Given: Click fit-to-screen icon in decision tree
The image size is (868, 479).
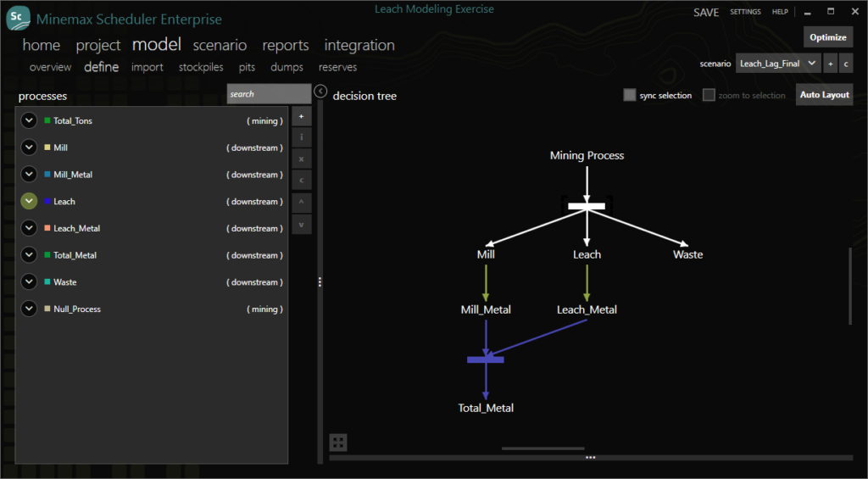Looking at the screenshot, I should [338, 443].
